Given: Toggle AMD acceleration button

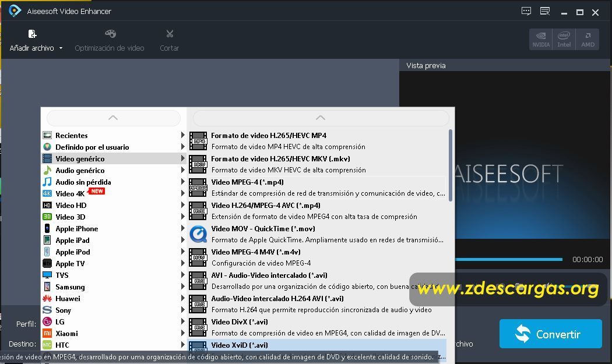Looking at the screenshot, I should tap(588, 40).
